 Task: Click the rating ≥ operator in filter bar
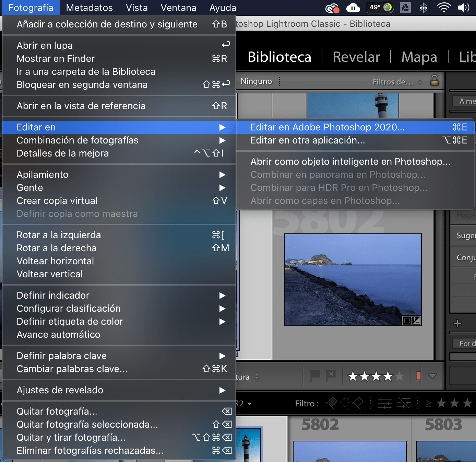point(429,404)
